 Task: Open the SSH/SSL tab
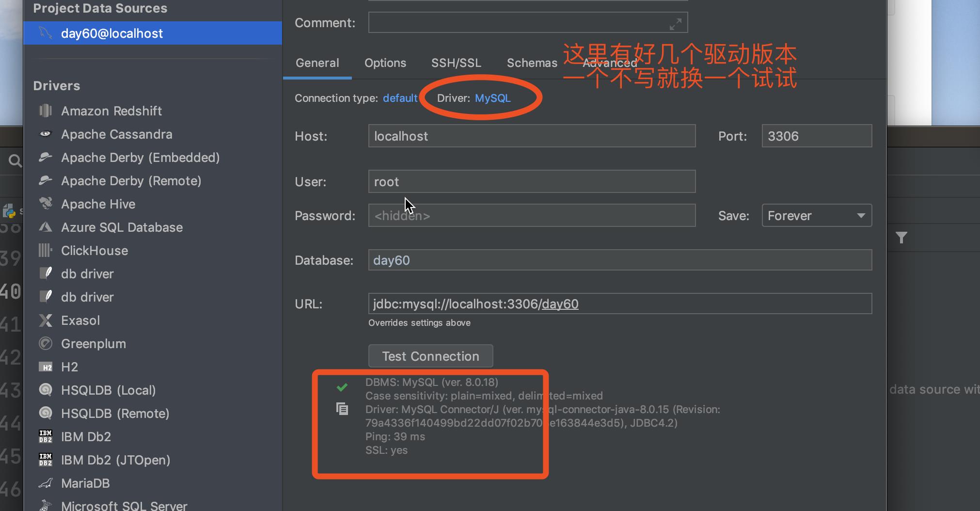click(456, 63)
